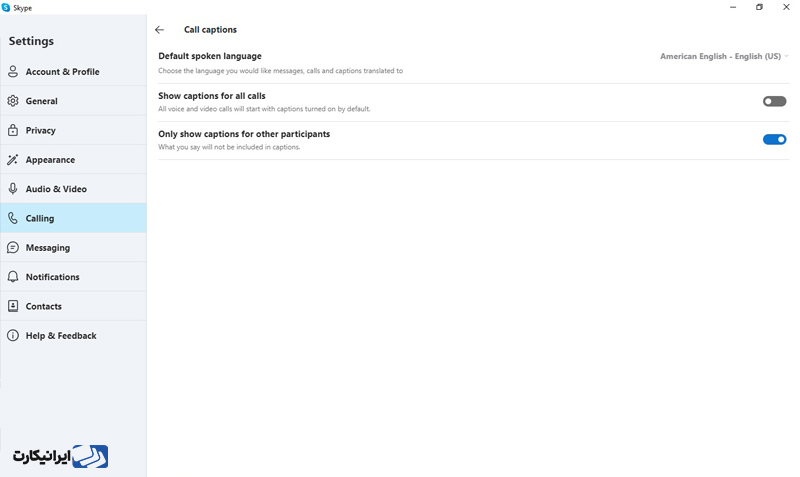Close the Skype window
The height and width of the screenshot is (477, 800).
(x=786, y=7)
